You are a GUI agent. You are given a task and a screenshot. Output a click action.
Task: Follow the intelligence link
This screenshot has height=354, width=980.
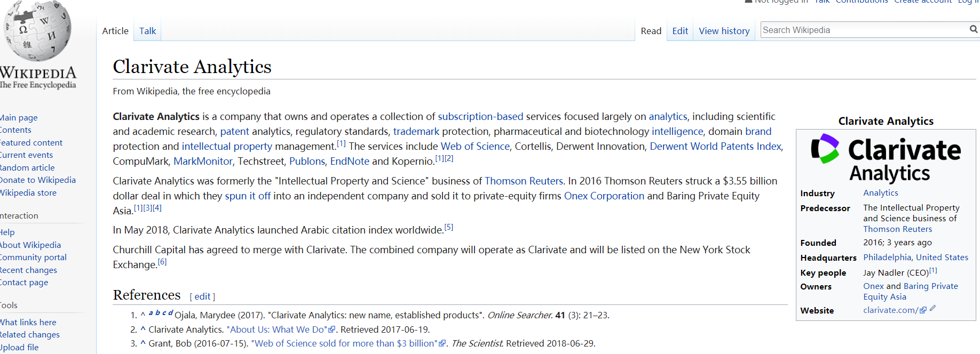pos(677,132)
